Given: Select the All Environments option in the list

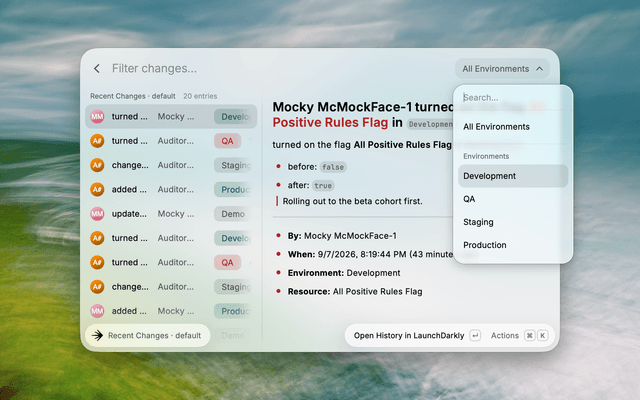Looking at the screenshot, I should point(513,127).
